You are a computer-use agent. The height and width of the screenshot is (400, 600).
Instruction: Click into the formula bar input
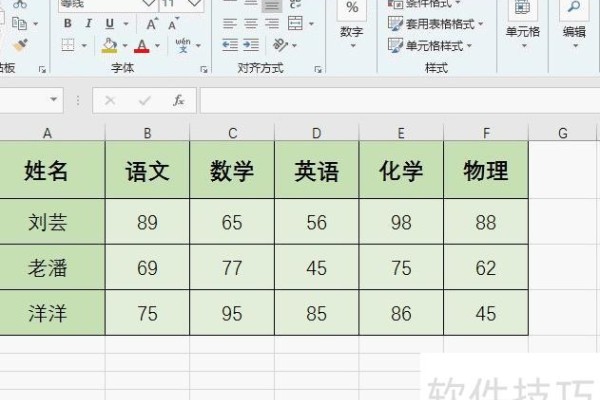[400, 100]
